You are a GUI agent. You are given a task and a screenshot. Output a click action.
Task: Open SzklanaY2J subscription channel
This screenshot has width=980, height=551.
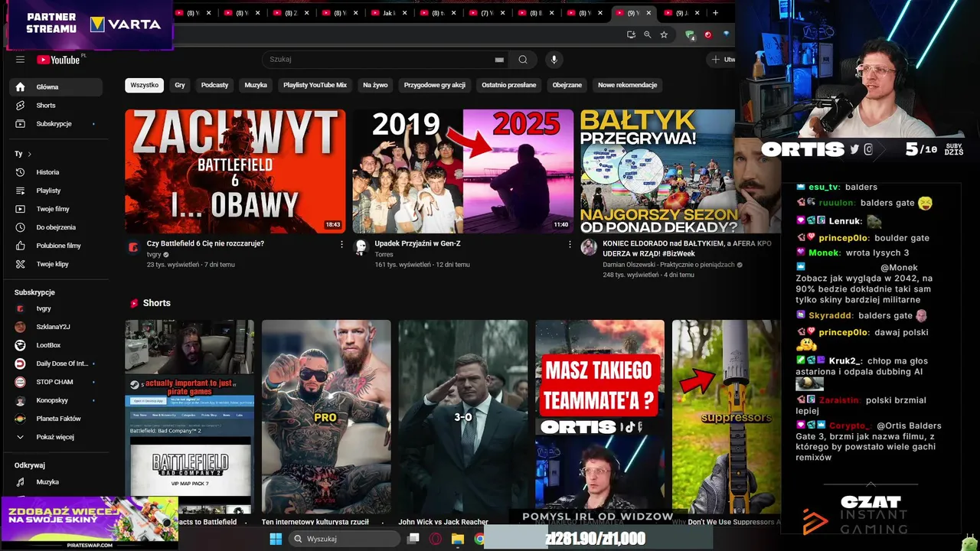56,327
